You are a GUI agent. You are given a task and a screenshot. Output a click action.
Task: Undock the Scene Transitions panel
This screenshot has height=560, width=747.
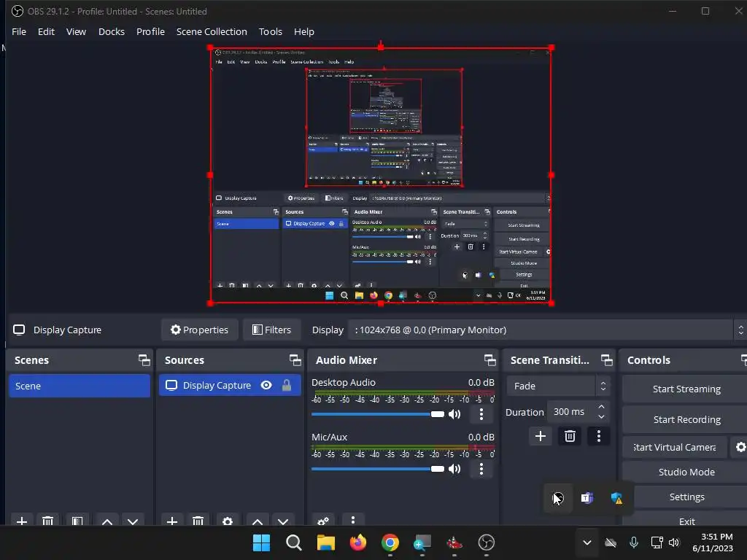click(x=606, y=360)
